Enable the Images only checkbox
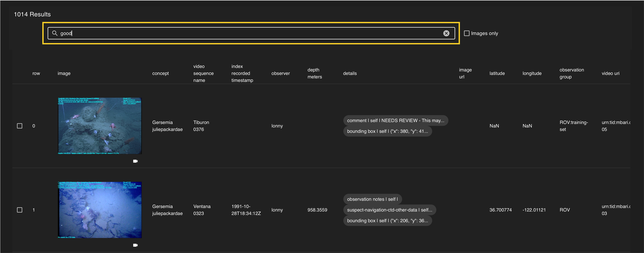 [466, 33]
